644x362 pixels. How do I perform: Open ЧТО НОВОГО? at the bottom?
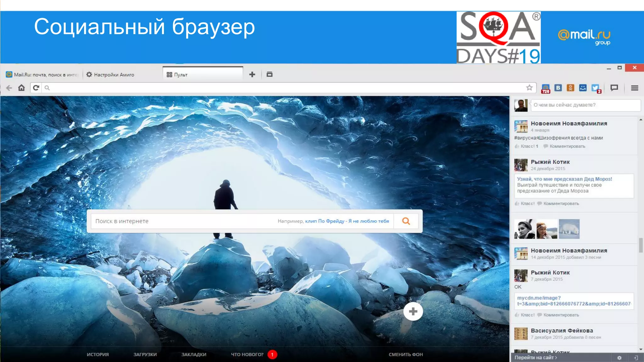[x=247, y=354]
